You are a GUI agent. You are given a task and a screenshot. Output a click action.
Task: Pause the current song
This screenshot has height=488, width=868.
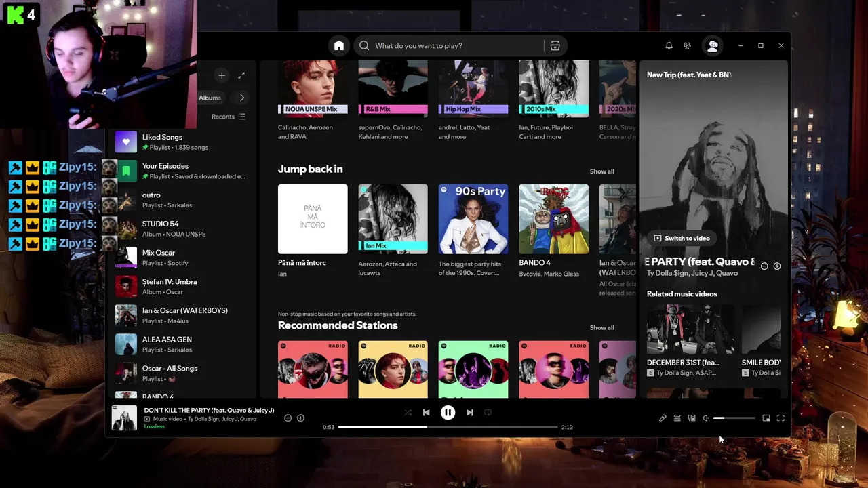pos(448,412)
